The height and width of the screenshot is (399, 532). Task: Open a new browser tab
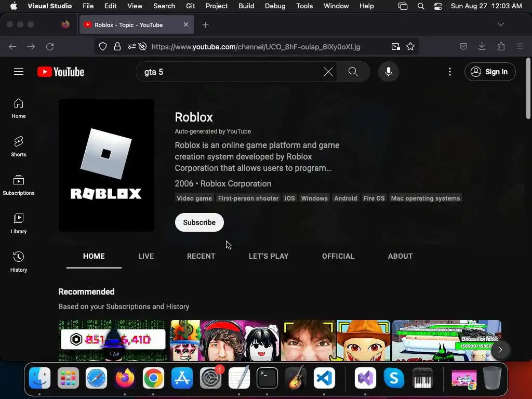pyautogui.click(x=206, y=25)
